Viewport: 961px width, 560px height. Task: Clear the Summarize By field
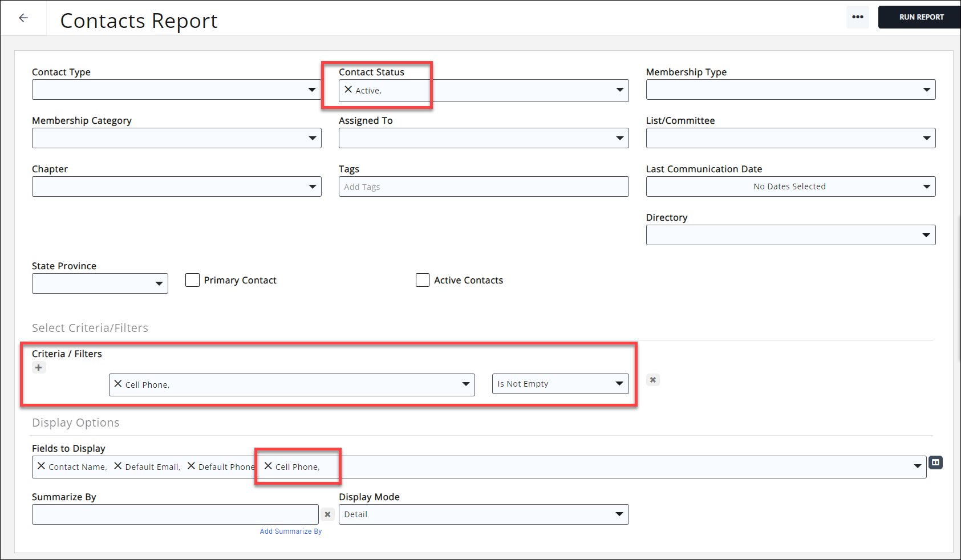pyautogui.click(x=327, y=514)
